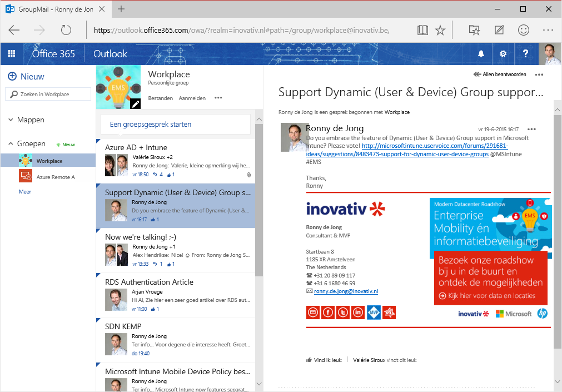Open more actions menu next to Aanmelden

218,98
